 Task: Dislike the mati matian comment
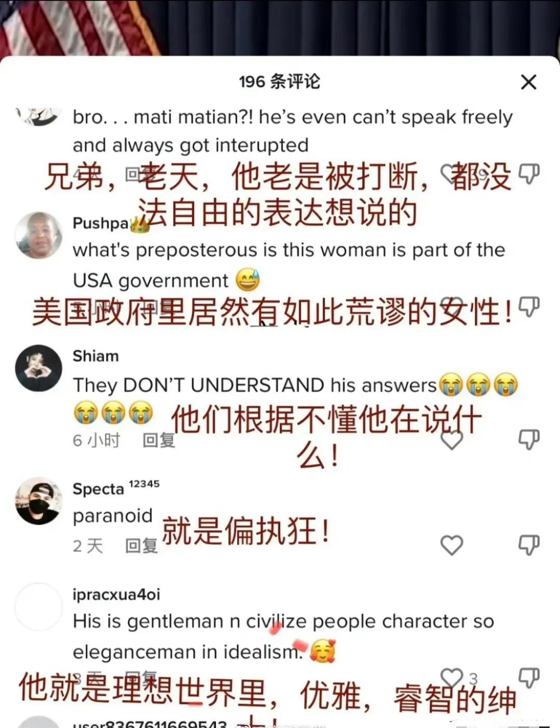pos(529,174)
